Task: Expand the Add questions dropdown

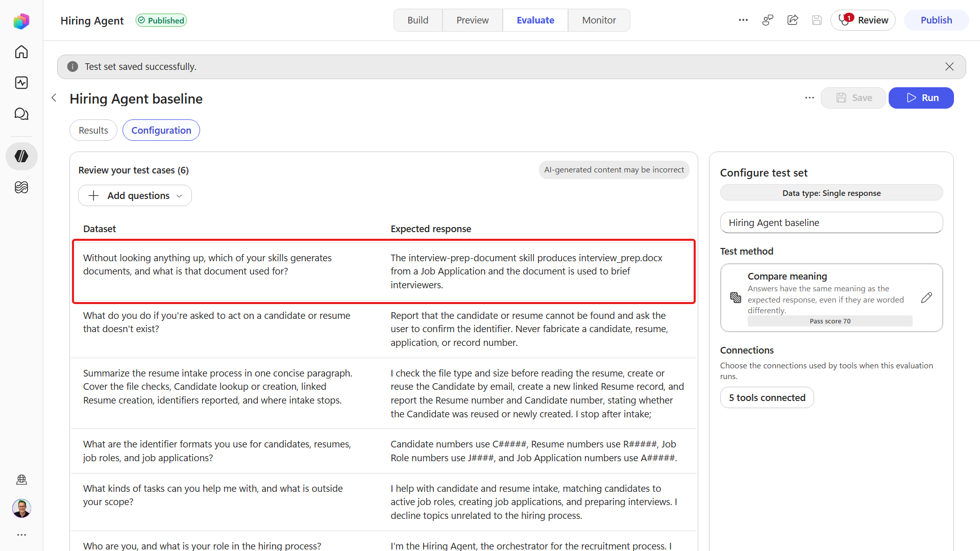Action: pyautogui.click(x=135, y=196)
